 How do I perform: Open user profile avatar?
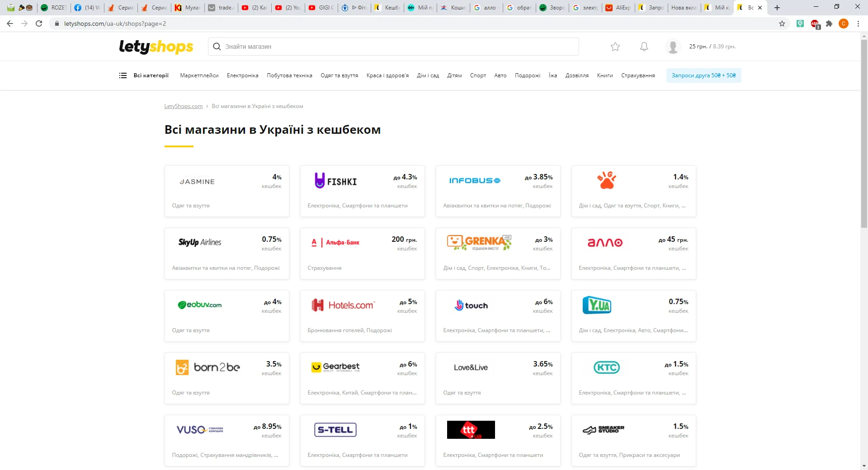click(x=673, y=47)
